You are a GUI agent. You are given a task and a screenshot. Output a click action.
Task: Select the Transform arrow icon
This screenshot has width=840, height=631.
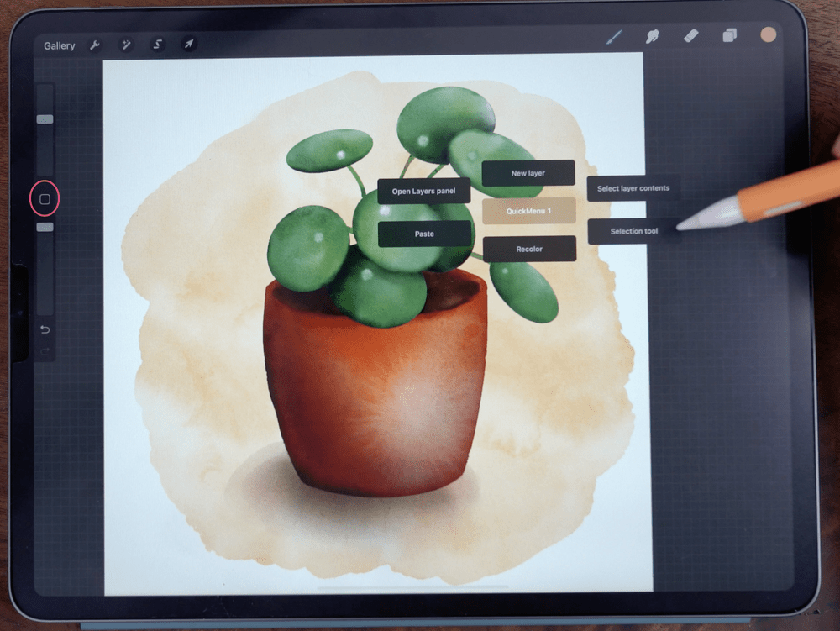coord(188,45)
